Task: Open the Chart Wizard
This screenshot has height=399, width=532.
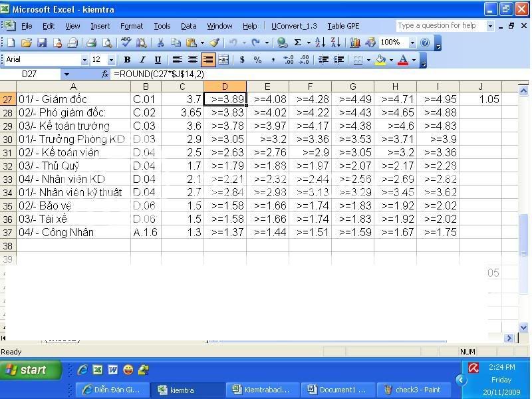Action: coord(354,42)
